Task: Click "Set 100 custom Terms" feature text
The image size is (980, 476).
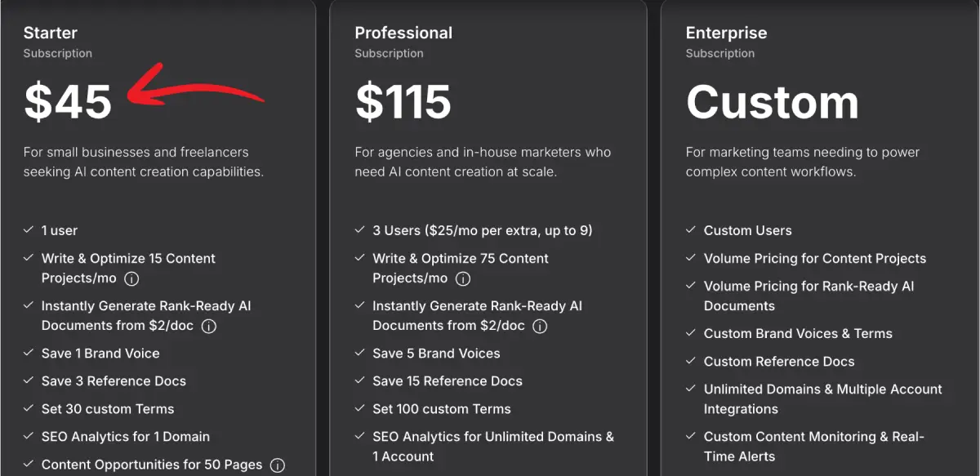Action: [442, 409]
